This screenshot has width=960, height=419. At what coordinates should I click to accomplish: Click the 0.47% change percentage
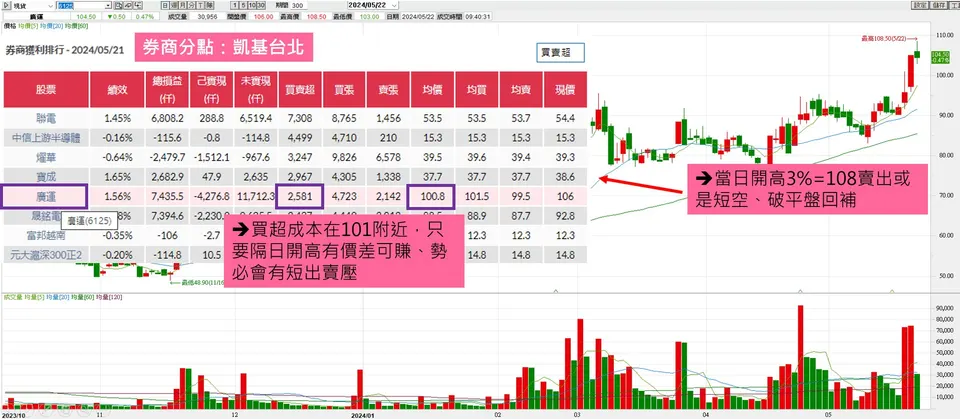[x=144, y=17]
